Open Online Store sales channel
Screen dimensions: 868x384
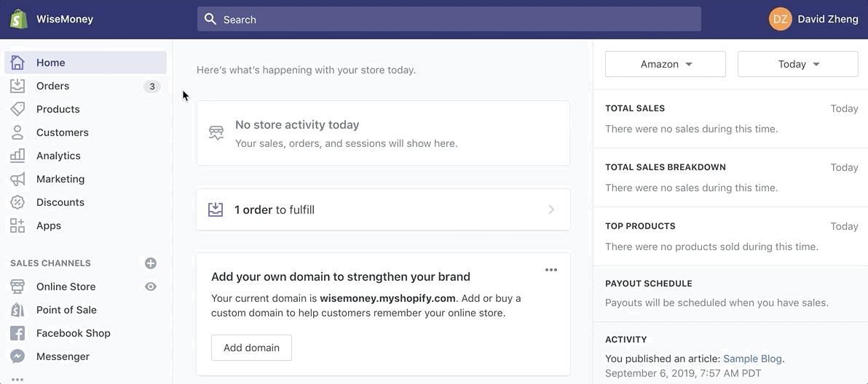[x=66, y=287]
